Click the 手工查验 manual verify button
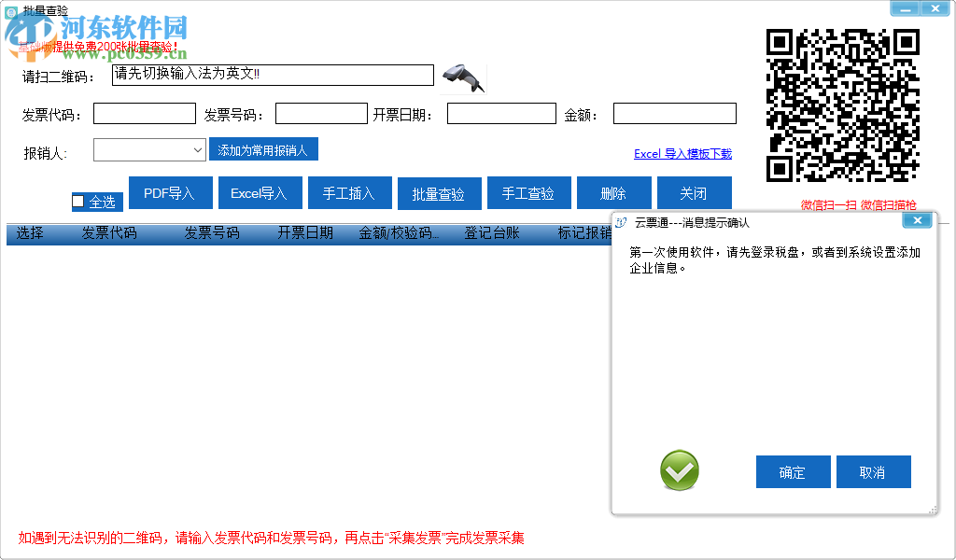The height and width of the screenshot is (560, 956). point(528,192)
